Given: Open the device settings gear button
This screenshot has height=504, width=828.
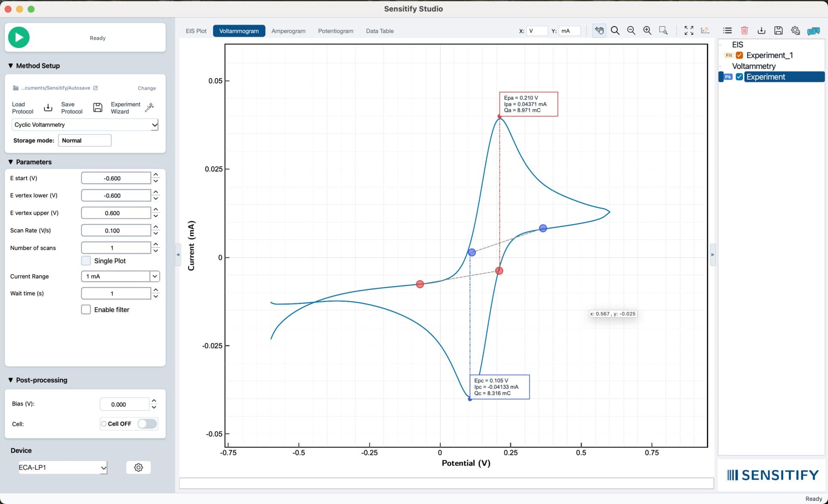Looking at the screenshot, I should 138,467.
